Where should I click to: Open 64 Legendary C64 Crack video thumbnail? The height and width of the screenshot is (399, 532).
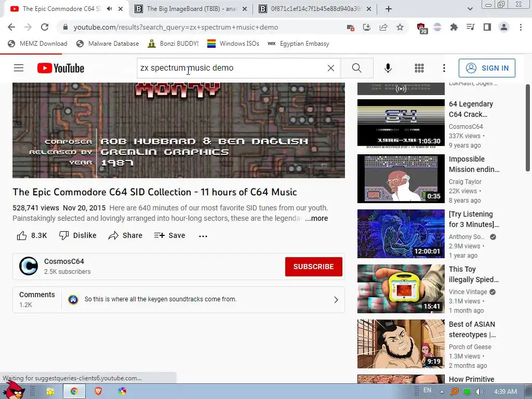401,123
